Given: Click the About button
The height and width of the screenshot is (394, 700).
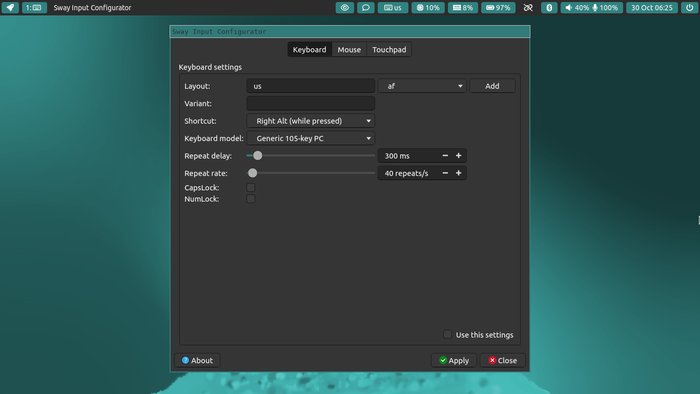Looking at the screenshot, I should pos(197,360).
